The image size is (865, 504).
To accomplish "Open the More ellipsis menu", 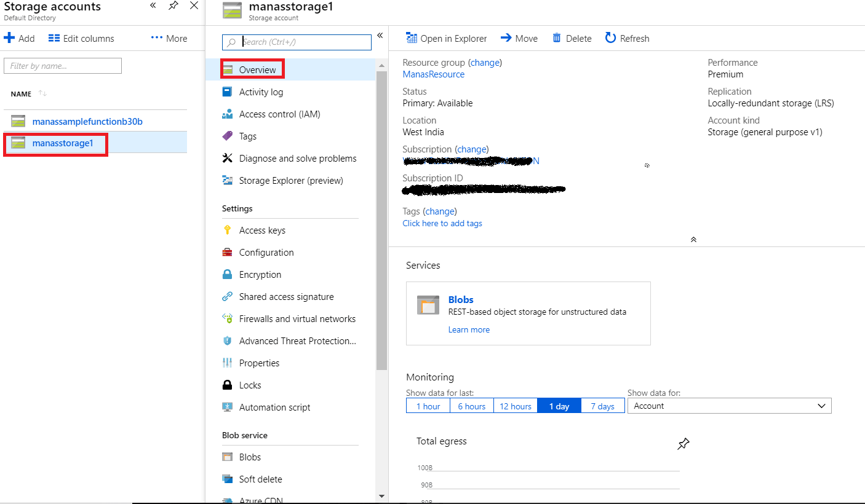I will click(x=157, y=38).
